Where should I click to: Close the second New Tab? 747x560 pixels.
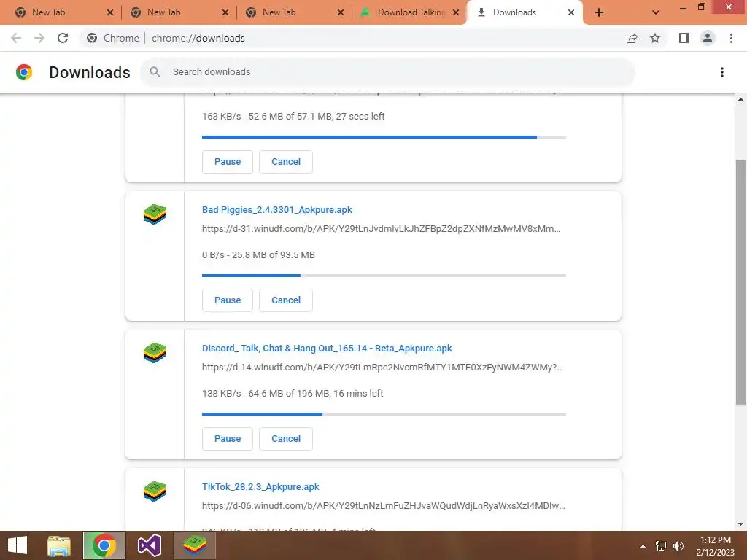[225, 12]
